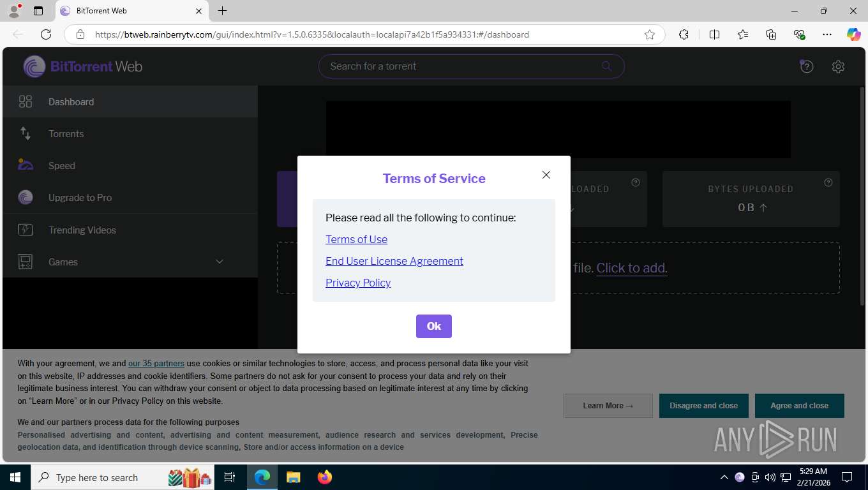The width and height of the screenshot is (868, 490).
Task: Click Microsoft Edge taskbar icon
Action: tap(262, 477)
